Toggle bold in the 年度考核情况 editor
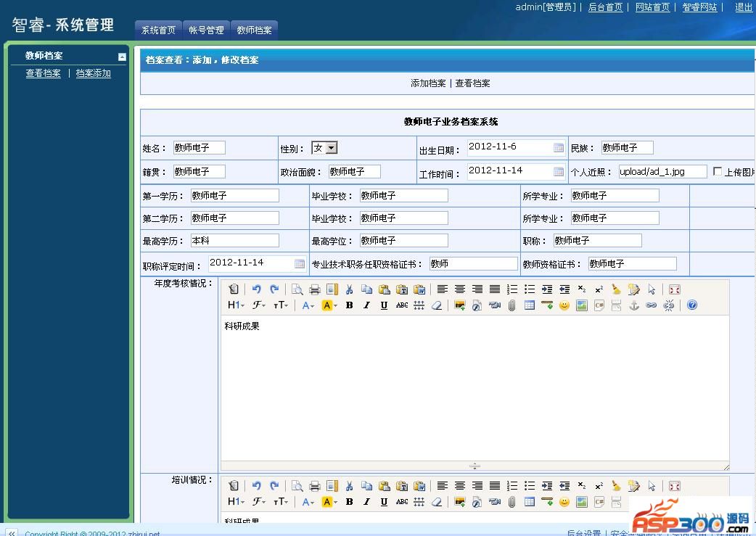Viewport: 756px width, 536px height. (x=349, y=305)
